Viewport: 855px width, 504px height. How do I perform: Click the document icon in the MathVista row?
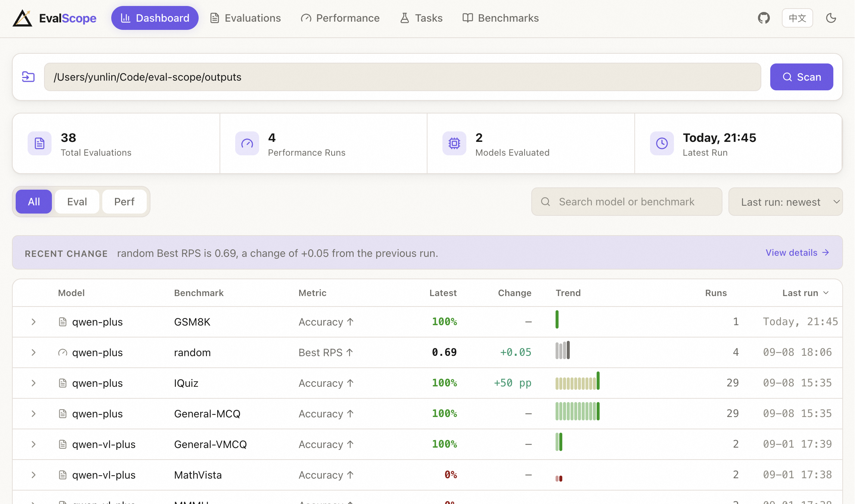click(x=63, y=475)
